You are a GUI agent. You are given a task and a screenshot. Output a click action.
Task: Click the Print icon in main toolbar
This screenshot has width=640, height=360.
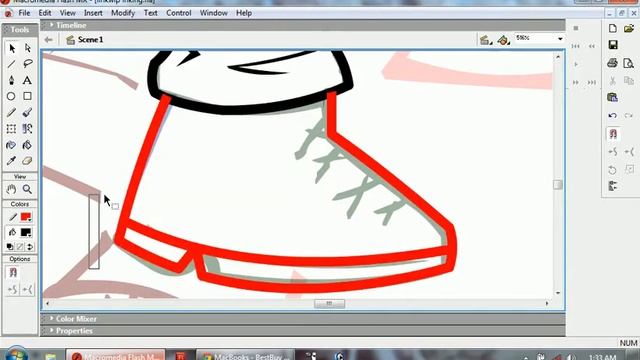612,63
